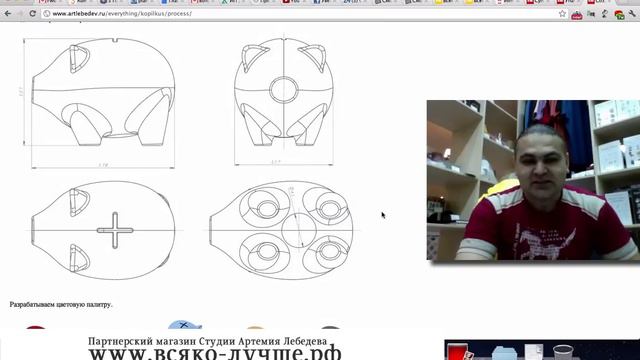Open the wrench settings menu
Image resolution: width=640 pixels, height=360 pixels.
pyautogui.click(x=633, y=14)
